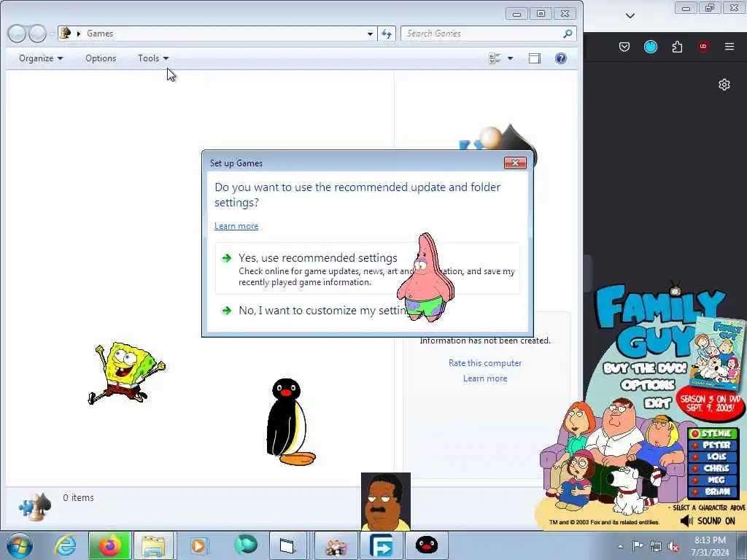Click BUY THE DVD! in Family Guy widget
The width and height of the screenshot is (747, 560).
point(645,368)
